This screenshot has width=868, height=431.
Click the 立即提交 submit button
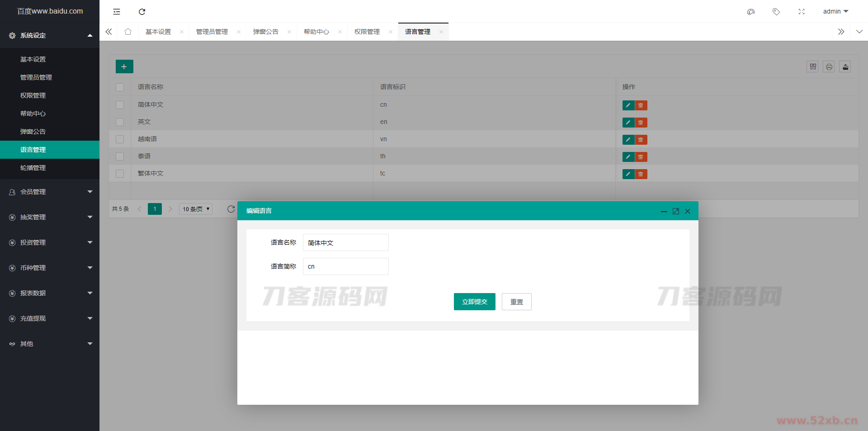474,302
